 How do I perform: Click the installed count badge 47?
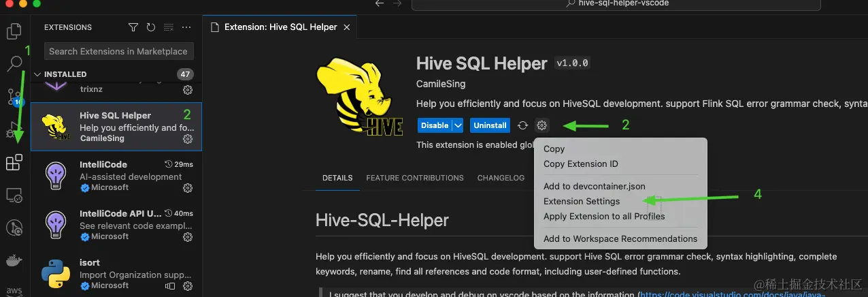coord(185,74)
